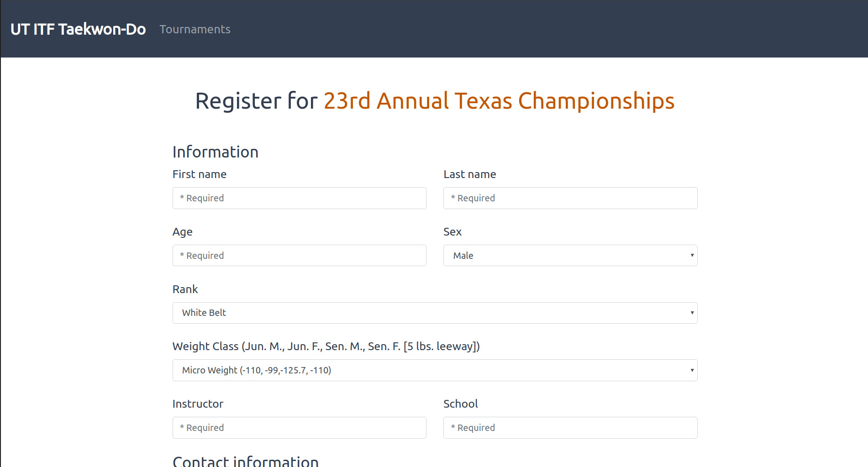Click the arrow on the Rank select box
The height and width of the screenshot is (467, 868).
coord(692,313)
